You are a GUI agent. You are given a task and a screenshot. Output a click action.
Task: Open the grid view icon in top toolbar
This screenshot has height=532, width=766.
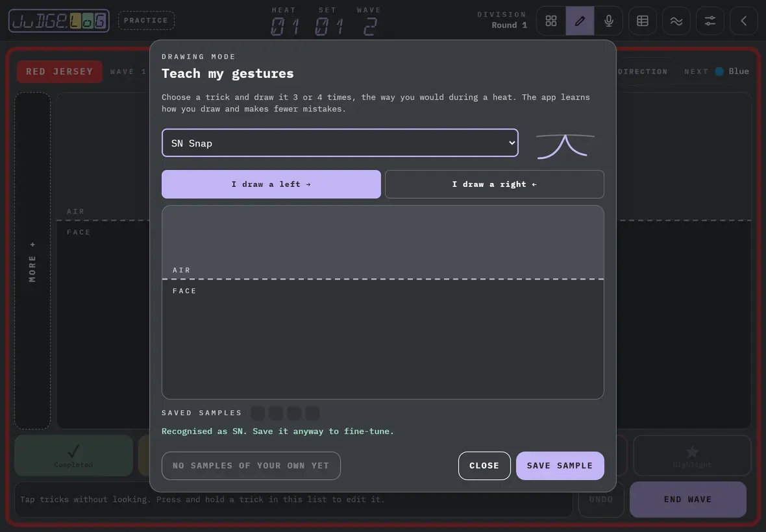point(551,21)
